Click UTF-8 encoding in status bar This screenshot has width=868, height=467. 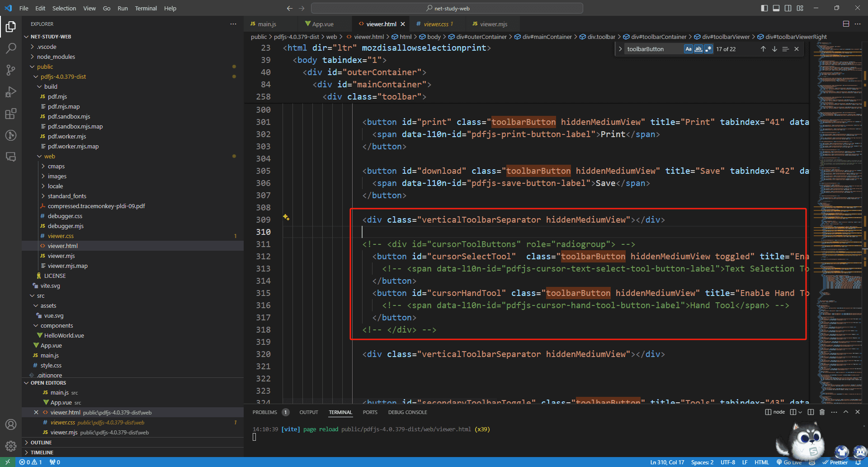pos(728,462)
